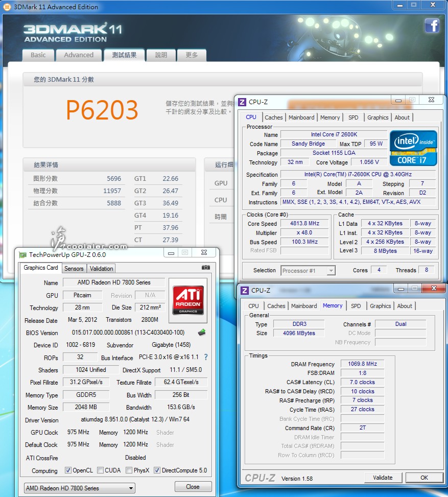Open the 說明 tab in 3DMark
448x497 pixels.
[161, 55]
